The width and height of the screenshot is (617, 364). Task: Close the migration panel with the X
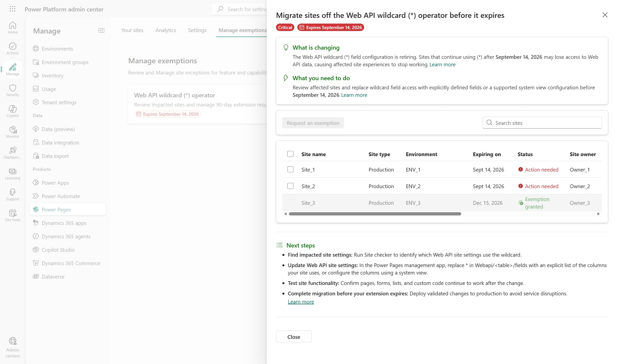(605, 15)
